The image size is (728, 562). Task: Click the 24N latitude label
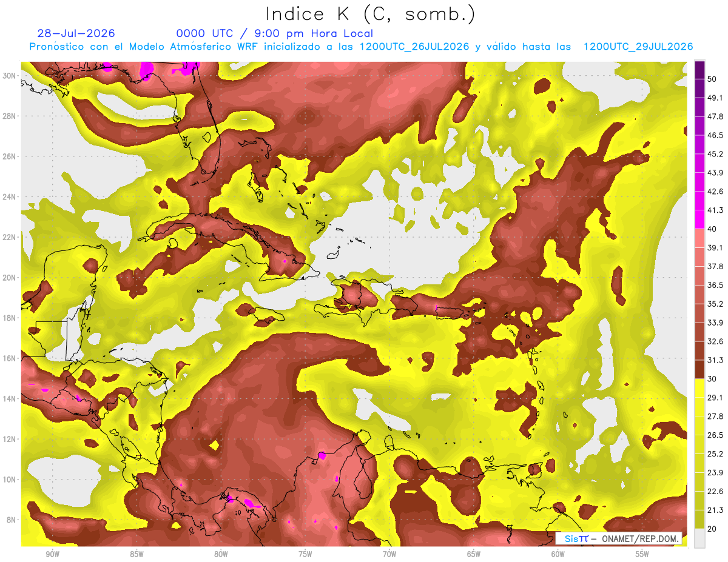click(10, 196)
